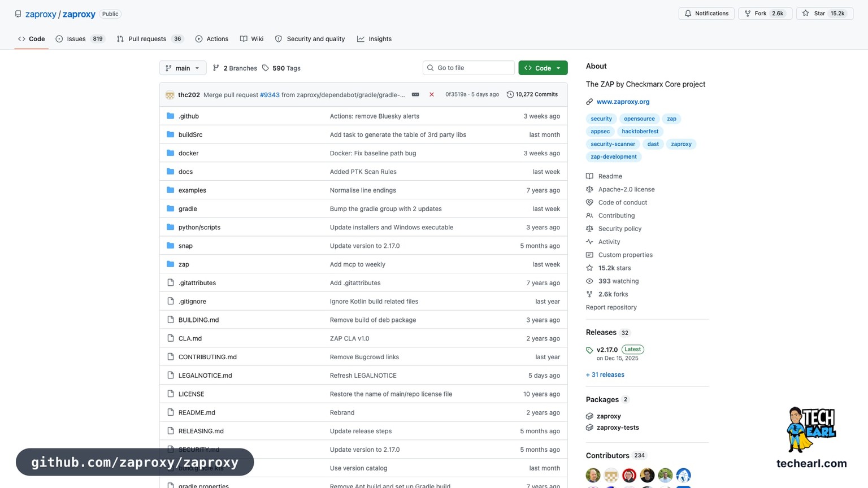This screenshot has height=488, width=868.
Task: Click the zaproxy owner link in header
Action: tap(41, 14)
